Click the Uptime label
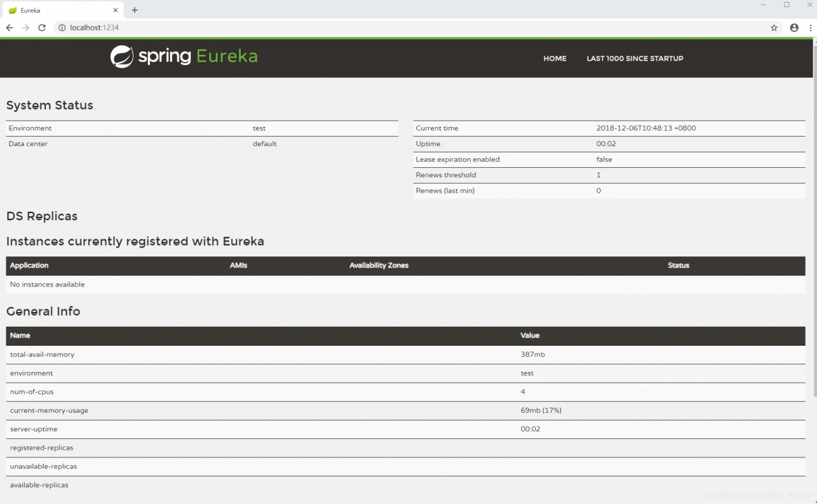817x504 pixels. pos(428,144)
